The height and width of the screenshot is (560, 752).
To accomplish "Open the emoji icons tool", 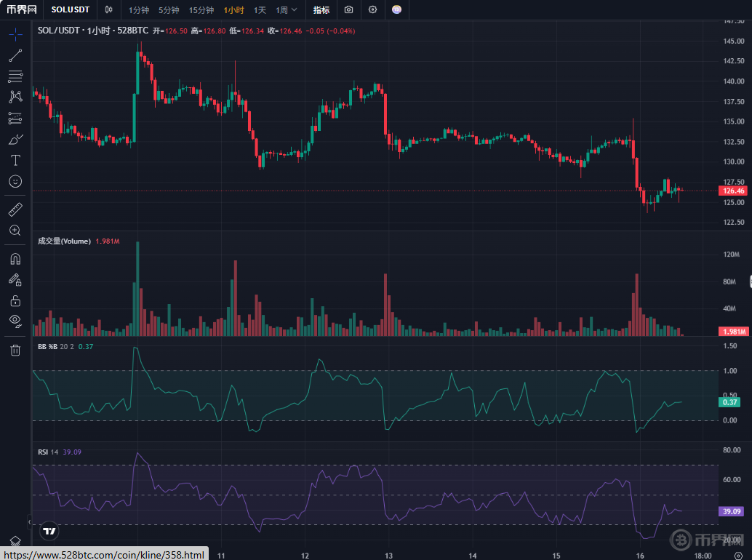I will coord(15,181).
